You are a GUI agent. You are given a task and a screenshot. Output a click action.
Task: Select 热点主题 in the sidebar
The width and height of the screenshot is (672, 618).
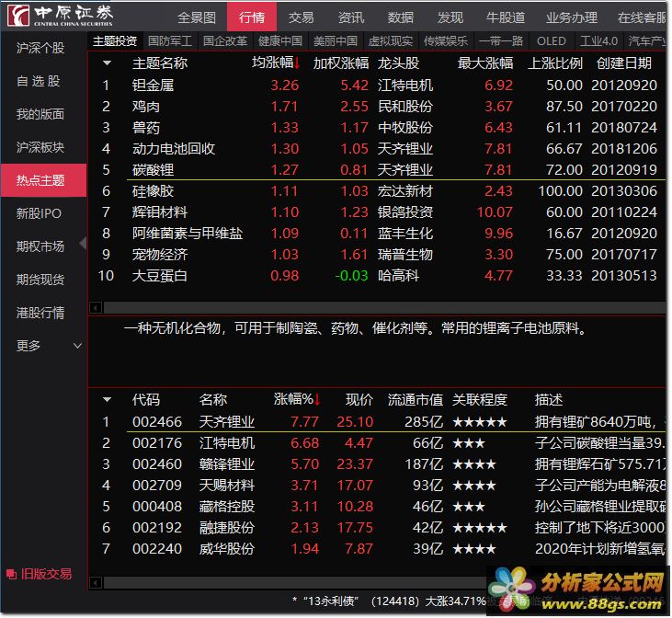(x=43, y=180)
